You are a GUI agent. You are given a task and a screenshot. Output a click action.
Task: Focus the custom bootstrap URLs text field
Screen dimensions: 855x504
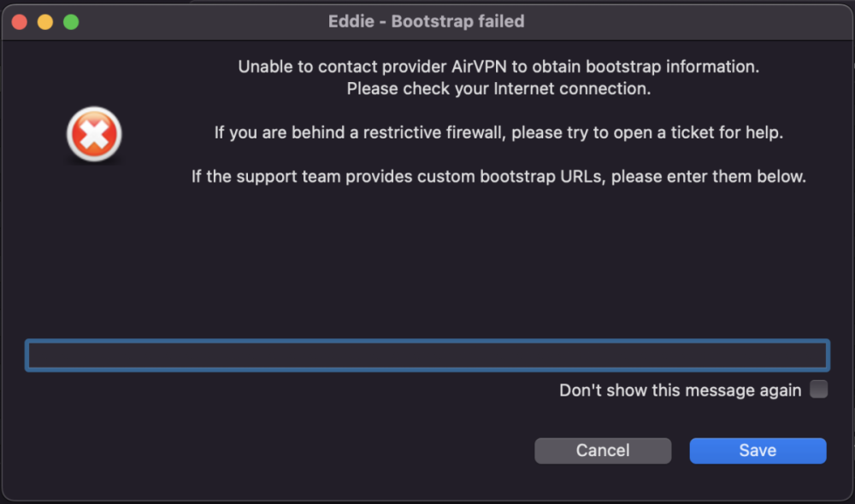427,355
